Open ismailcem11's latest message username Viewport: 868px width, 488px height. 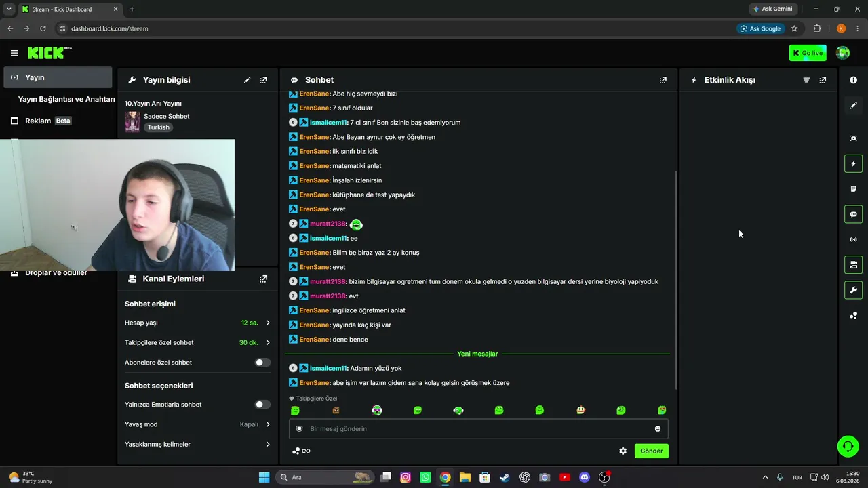[x=328, y=368]
